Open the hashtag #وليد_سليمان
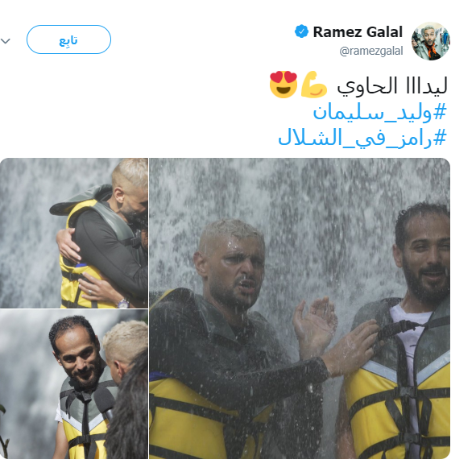476x472 pixels. click(x=380, y=113)
